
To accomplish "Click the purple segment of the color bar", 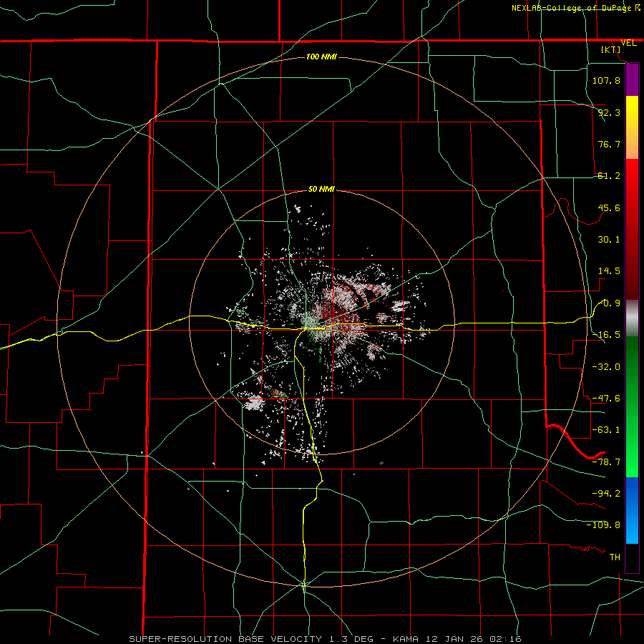I will pos(632,79).
